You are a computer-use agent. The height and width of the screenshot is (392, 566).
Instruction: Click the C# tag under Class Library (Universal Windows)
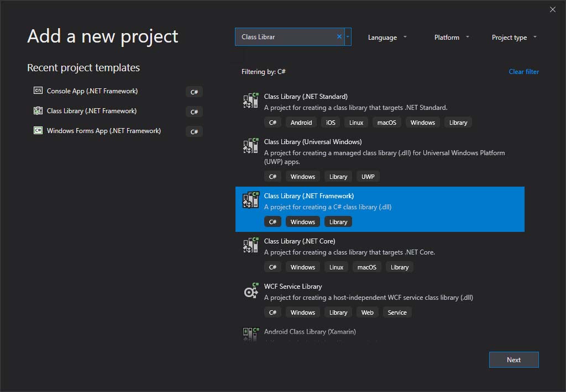(272, 177)
